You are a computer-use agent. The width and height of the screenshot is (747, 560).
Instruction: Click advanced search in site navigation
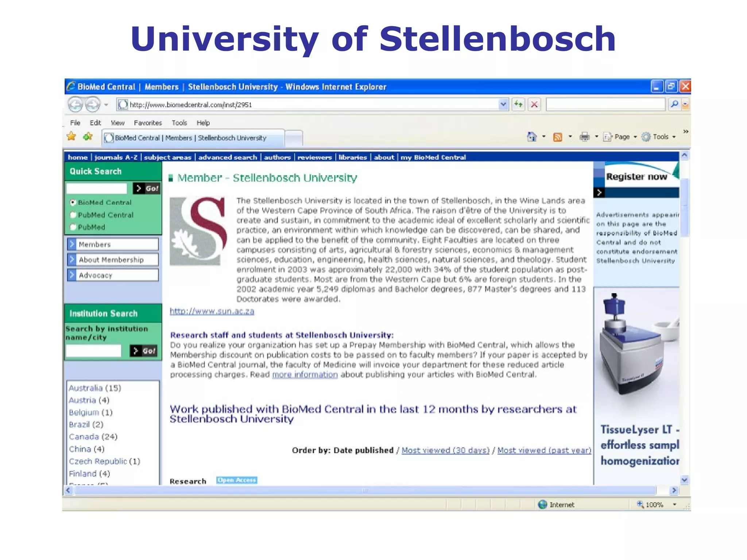(228, 157)
